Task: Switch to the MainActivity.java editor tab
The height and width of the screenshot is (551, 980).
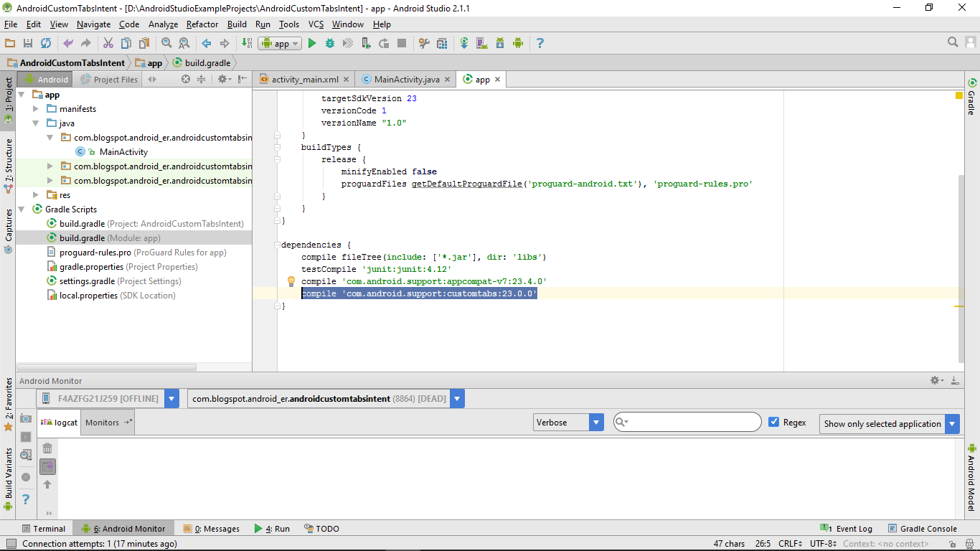Action: [406, 80]
